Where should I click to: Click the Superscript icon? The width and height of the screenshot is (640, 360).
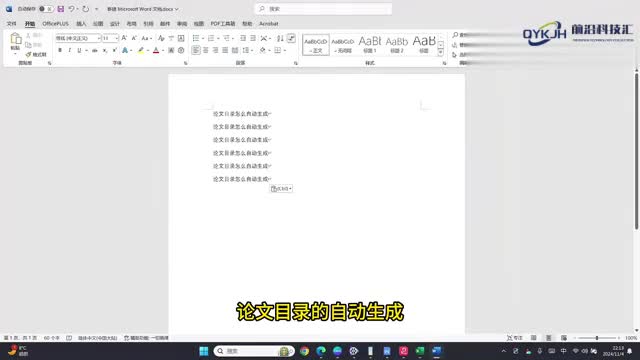tap(114, 50)
